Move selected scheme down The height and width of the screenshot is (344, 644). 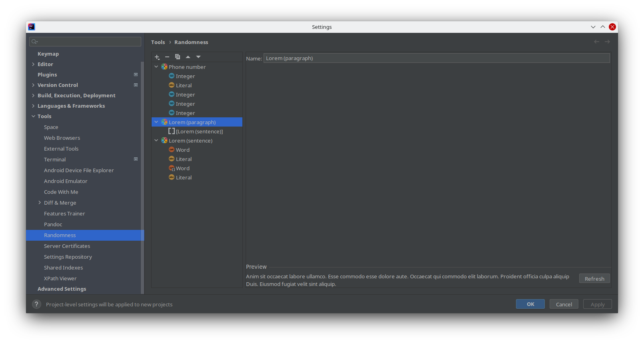pos(198,57)
